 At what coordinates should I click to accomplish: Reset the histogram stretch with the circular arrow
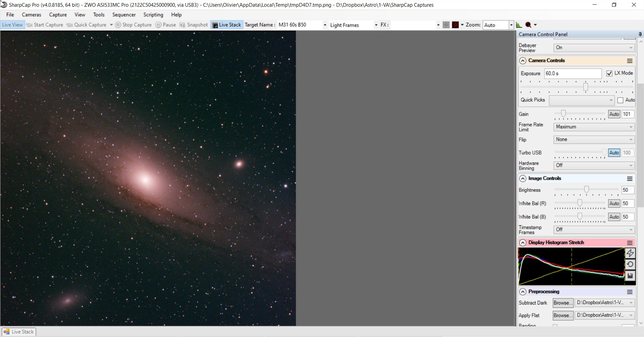[x=630, y=264]
